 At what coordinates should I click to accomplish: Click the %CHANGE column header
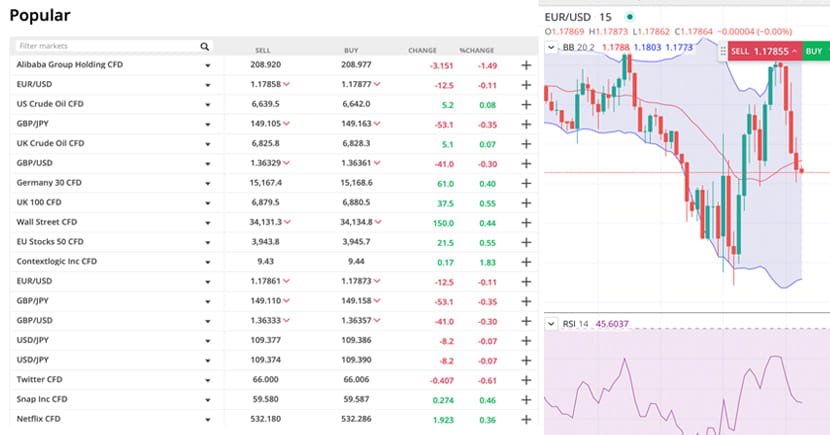[476, 50]
